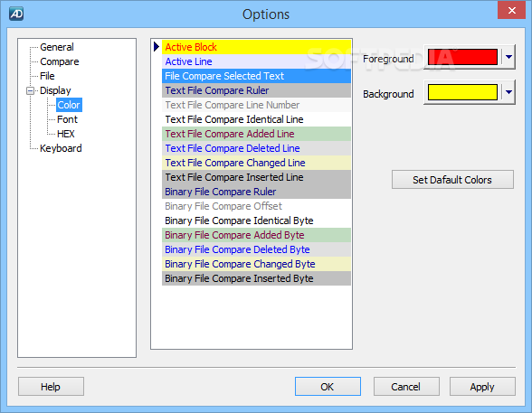Click the Help button
The image size is (532, 413).
(x=51, y=387)
